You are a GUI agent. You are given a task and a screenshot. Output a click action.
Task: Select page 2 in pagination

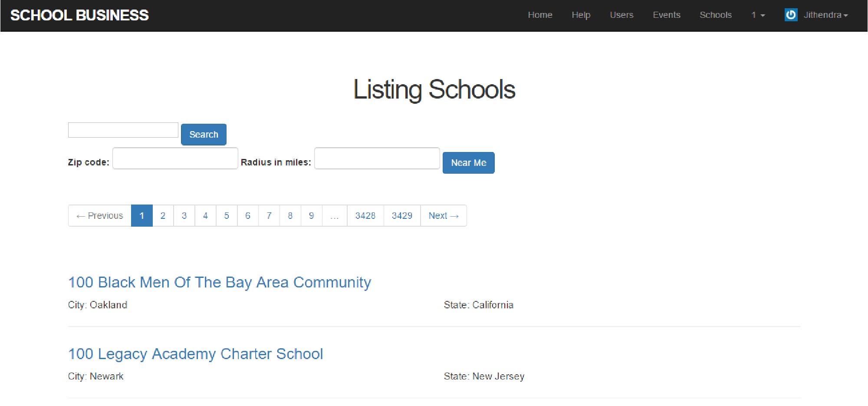pyautogui.click(x=163, y=216)
